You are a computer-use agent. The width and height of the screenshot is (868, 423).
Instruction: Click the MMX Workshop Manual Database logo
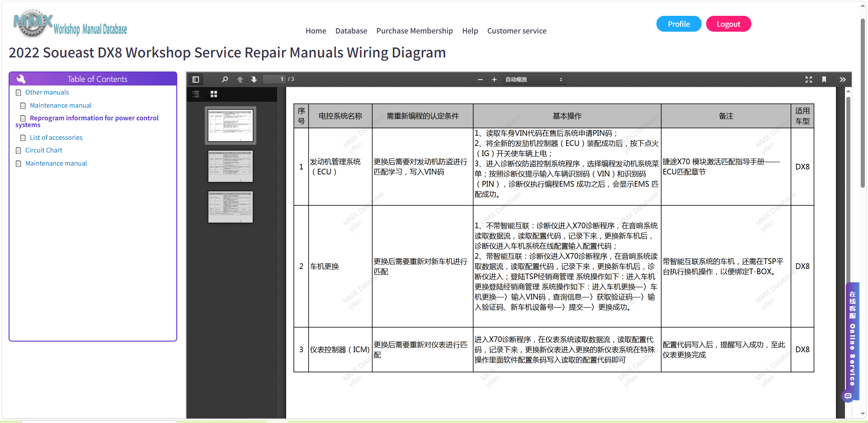[70, 23]
